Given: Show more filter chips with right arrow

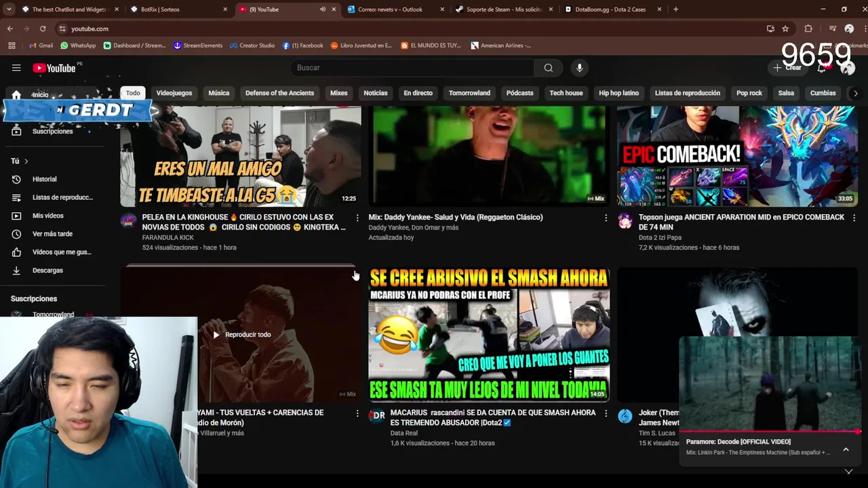Looking at the screenshot, I should click(855, 93).
